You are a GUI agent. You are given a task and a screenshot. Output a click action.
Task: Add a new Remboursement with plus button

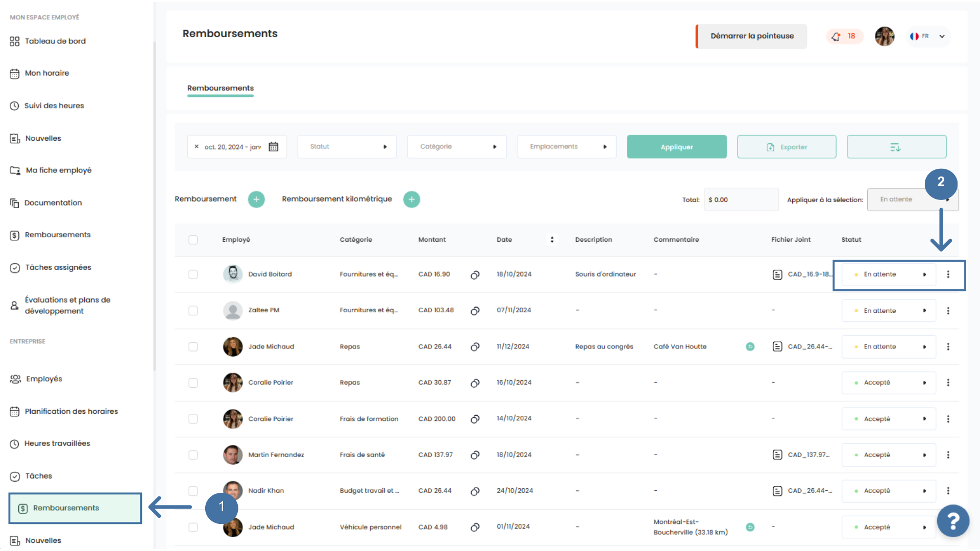click(256, 199)
